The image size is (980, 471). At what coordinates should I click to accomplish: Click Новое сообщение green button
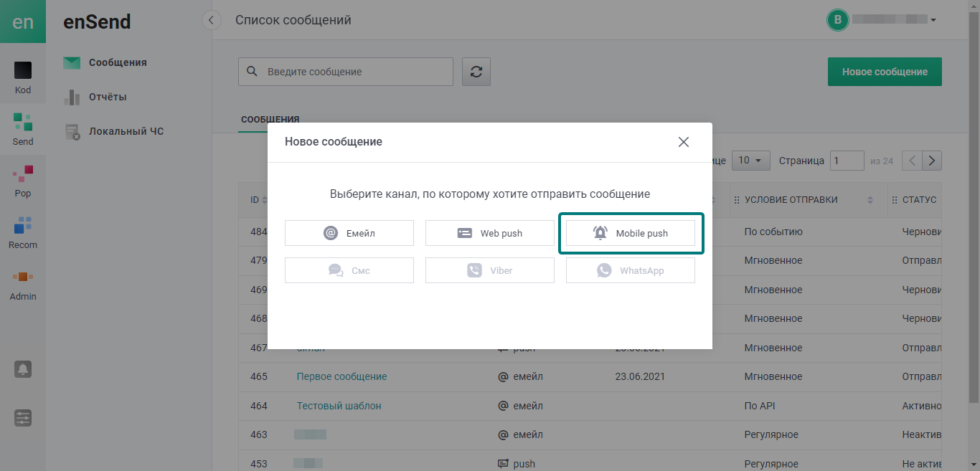point(885,72)
